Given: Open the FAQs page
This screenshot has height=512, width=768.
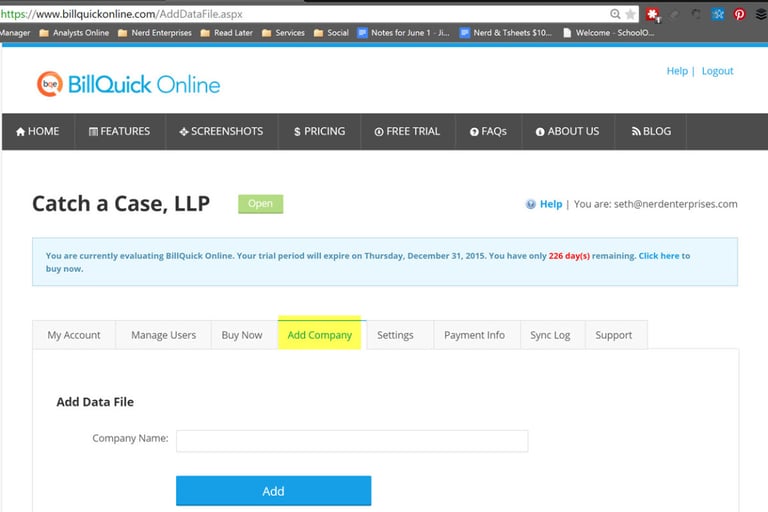Looking at the screenshot, I should [x=488, y=131].
